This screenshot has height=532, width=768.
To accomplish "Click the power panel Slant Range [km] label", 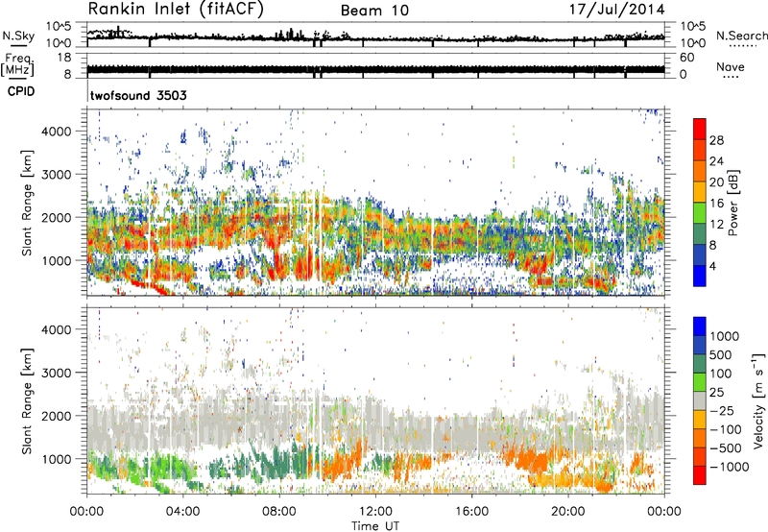I will pos(27,203).
